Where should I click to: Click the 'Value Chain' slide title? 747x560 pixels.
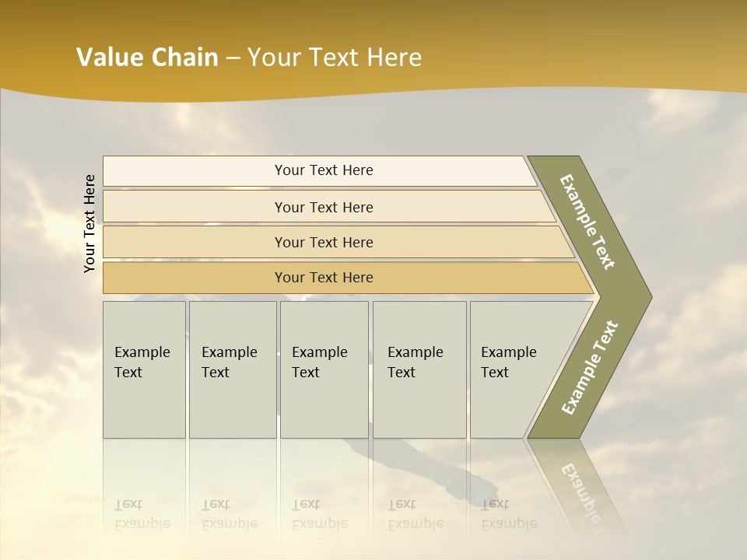(147, 57)
